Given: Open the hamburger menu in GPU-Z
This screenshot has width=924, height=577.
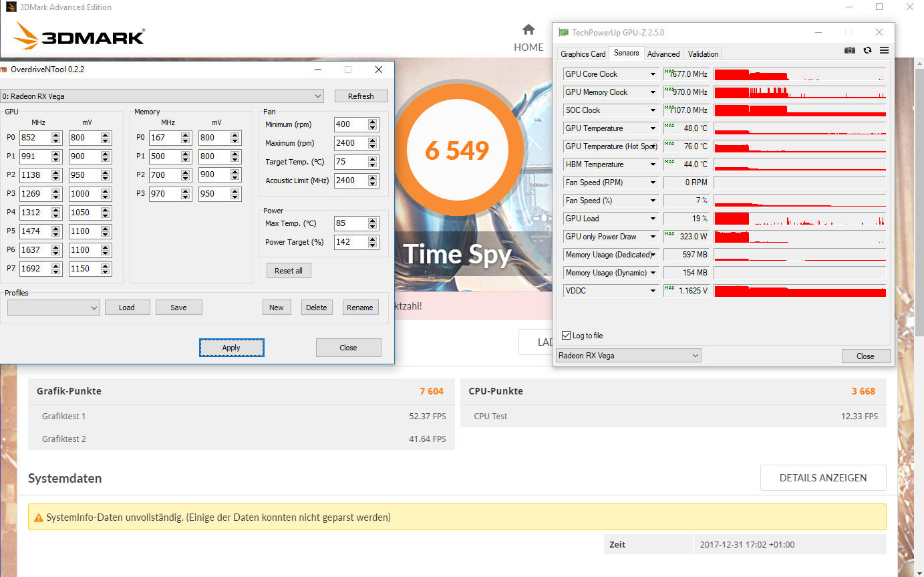Looking at the screenshot, I should 884,50.
